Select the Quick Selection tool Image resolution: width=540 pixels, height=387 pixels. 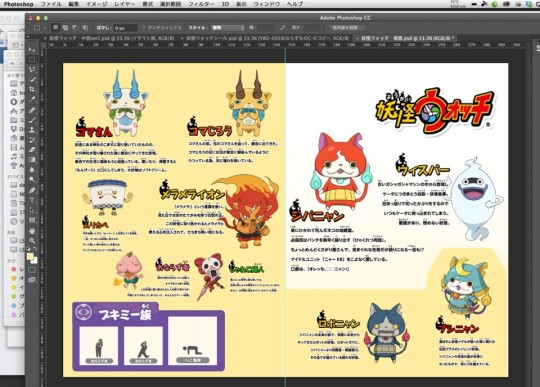(32, 80)
